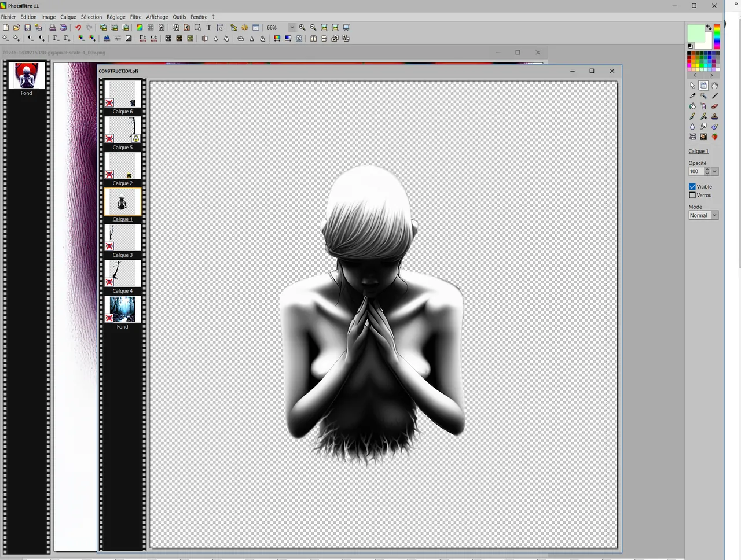This screenshot has width=741, height=560.
Task: Pick the Eyedropper (pipette) tool
Action: [692, 96]
